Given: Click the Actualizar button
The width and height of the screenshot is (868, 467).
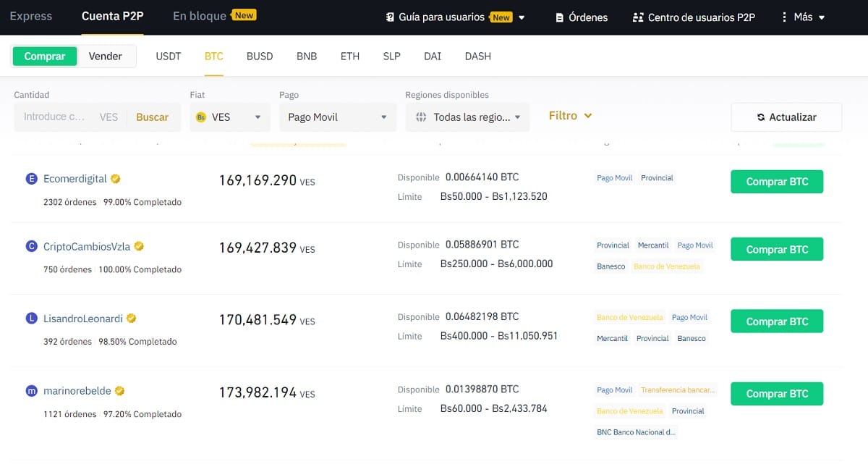Looking at the screenshot, I should click(x=786, y=117).
